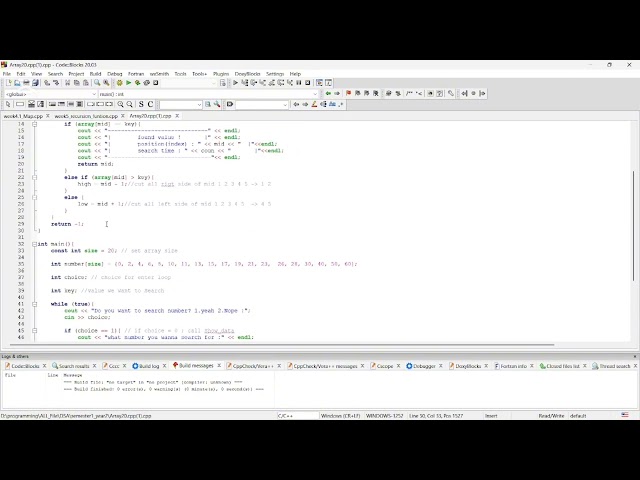The image size is (640, 480).
Task: Click the WINDOWS-1252 encoding status field
Action: 384,416
